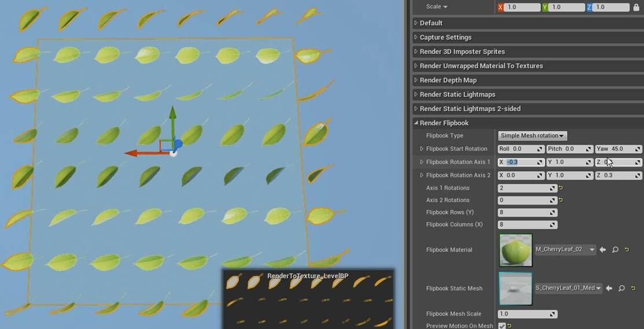Click Rotation Axis 1 X field

[521, 162]
